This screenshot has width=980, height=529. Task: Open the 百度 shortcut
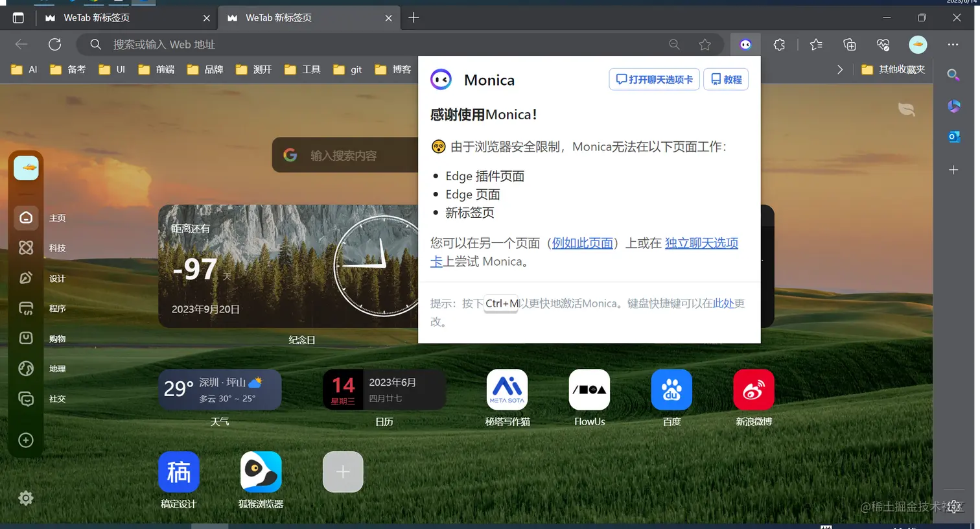point(671,390)
